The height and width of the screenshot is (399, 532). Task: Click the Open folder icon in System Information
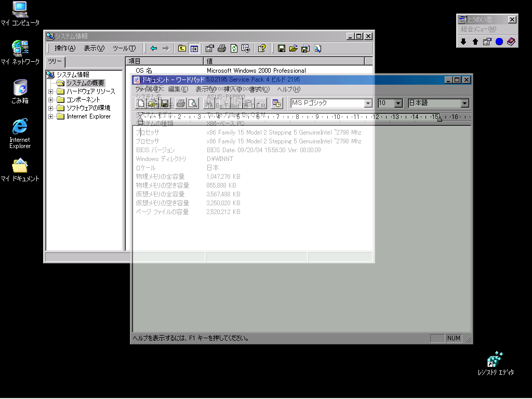tap(294, 48)
